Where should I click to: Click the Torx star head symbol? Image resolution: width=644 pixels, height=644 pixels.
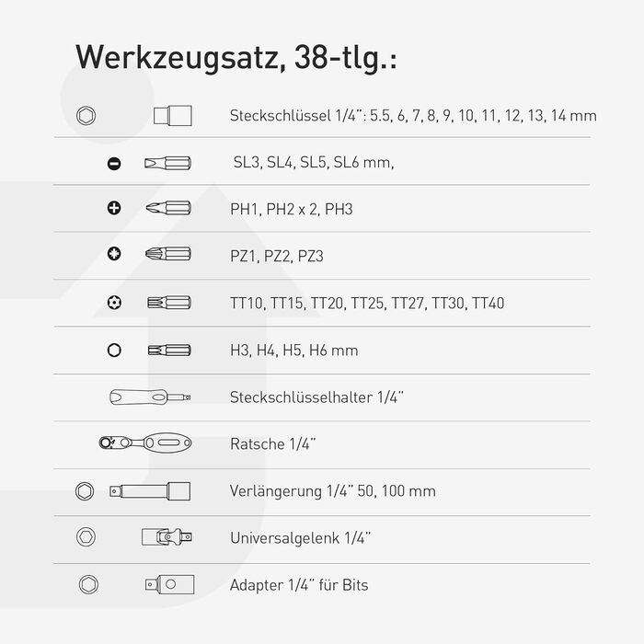114,303
